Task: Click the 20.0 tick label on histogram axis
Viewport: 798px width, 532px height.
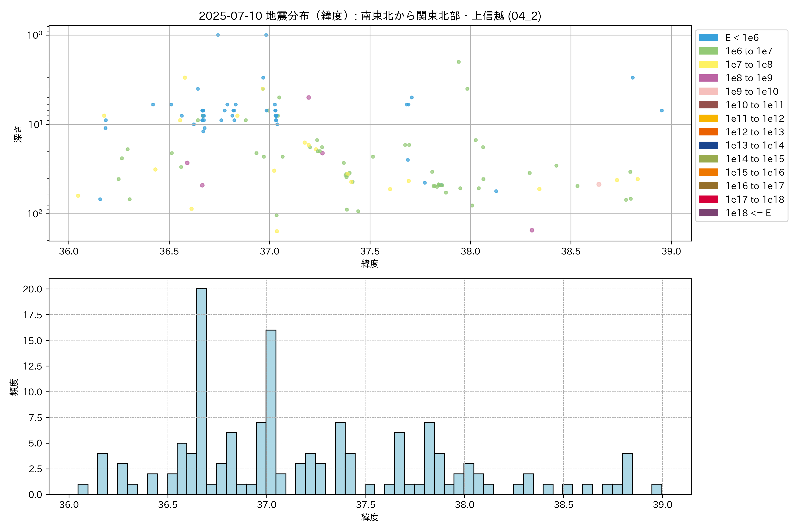Action: coord(33,289)
